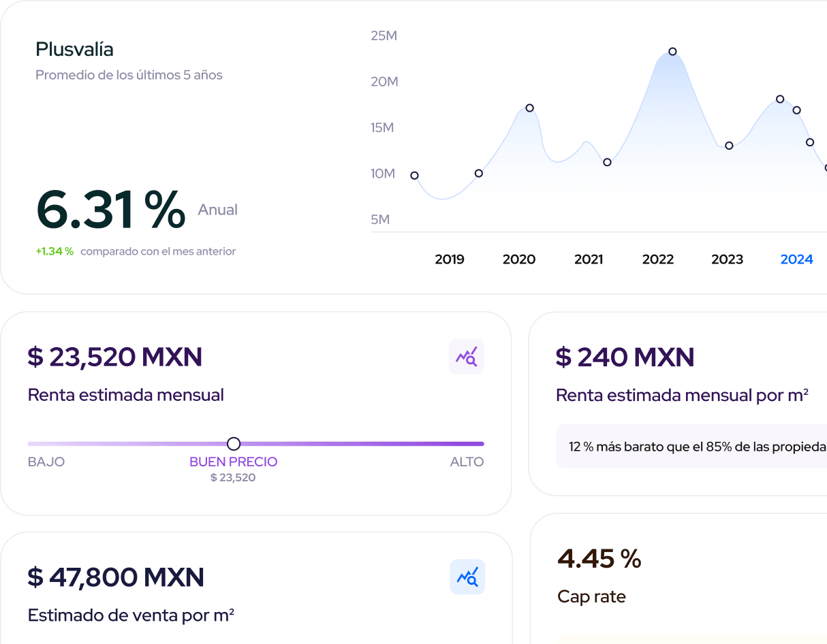Click the BAJO label on the price scale
Screen dimensions: 827x644
pos(46,462)
